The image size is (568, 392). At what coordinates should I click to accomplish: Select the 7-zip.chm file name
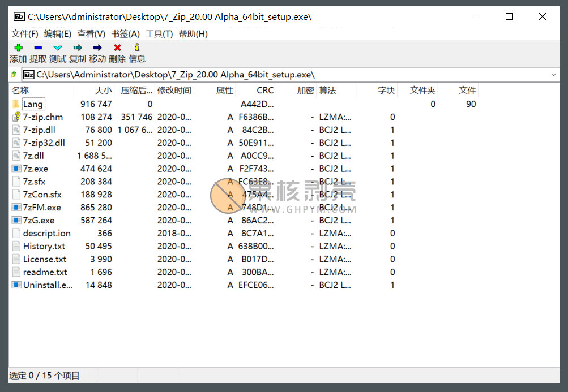point(42,117)
